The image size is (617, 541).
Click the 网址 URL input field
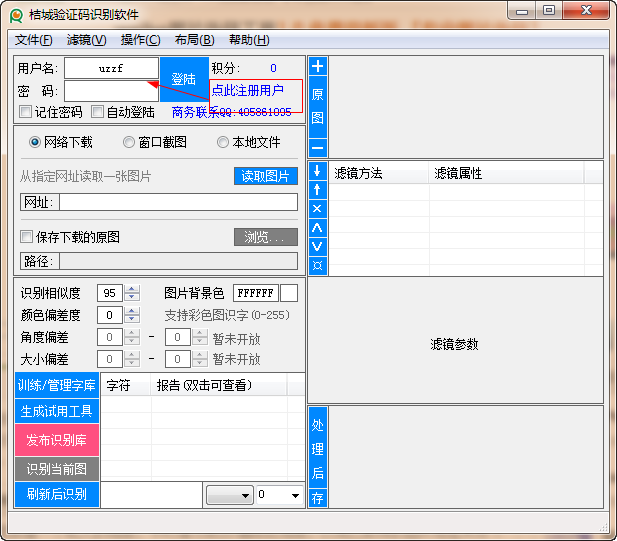coord(178,202)
